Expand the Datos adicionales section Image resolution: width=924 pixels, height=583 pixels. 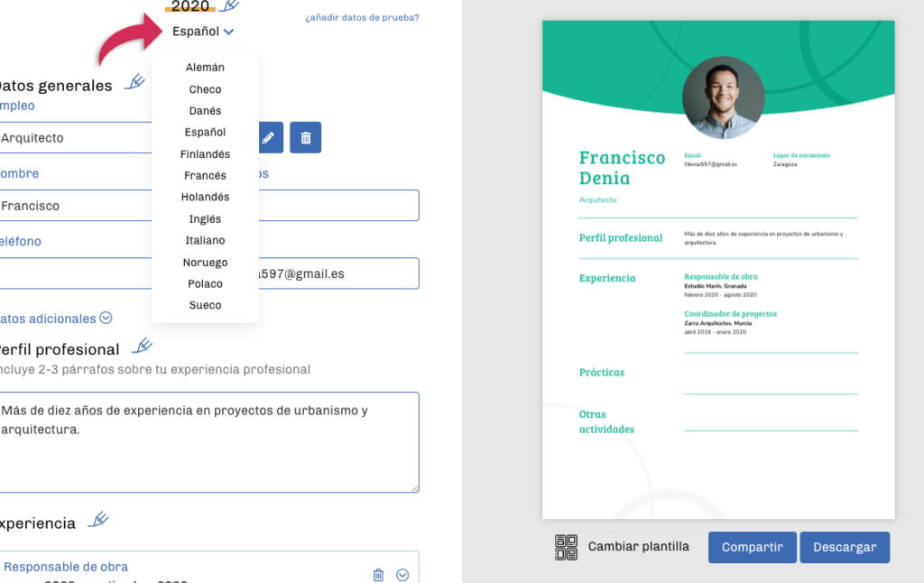(56, 319)
